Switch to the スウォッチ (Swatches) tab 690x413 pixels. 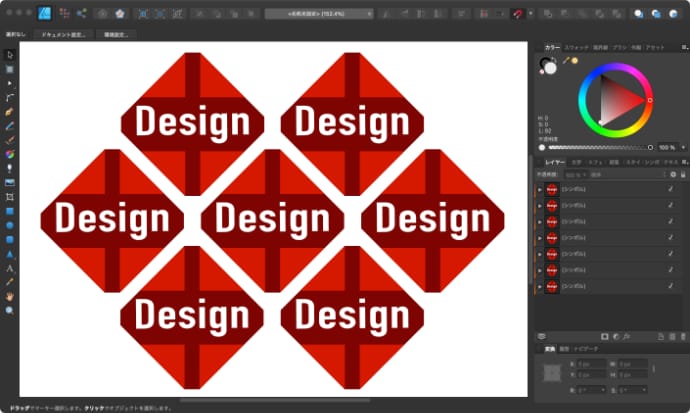[x=576, y=47]
